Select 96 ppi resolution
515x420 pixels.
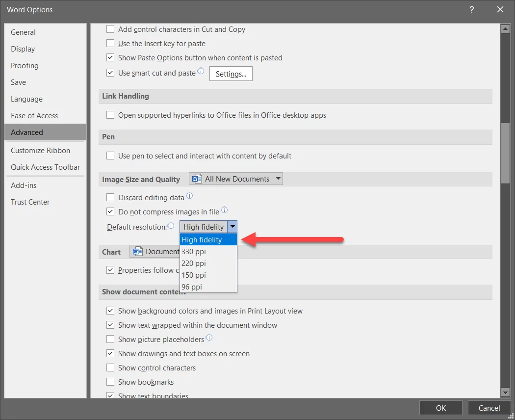(208, 287)
